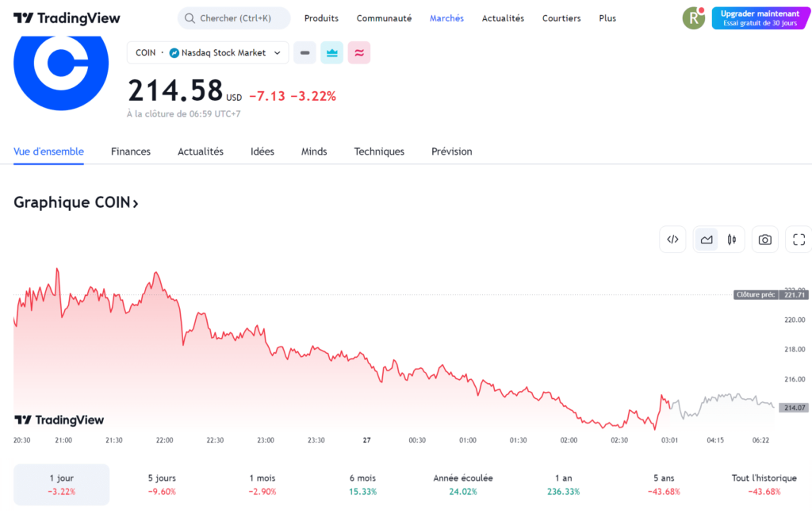Select the candlestick chart style icon
This screenshot has height=514, width=812.
coord(731,239)
